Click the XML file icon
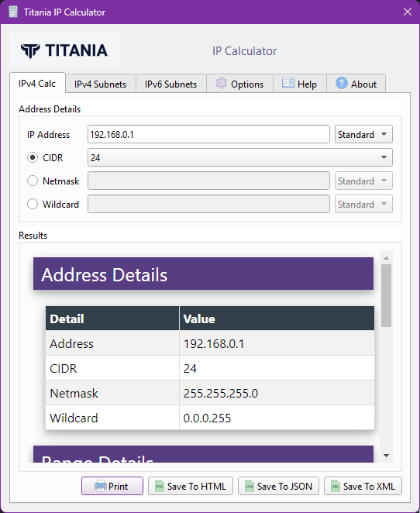Viewport: 420px width, 513px height. (x=336, y=486)
